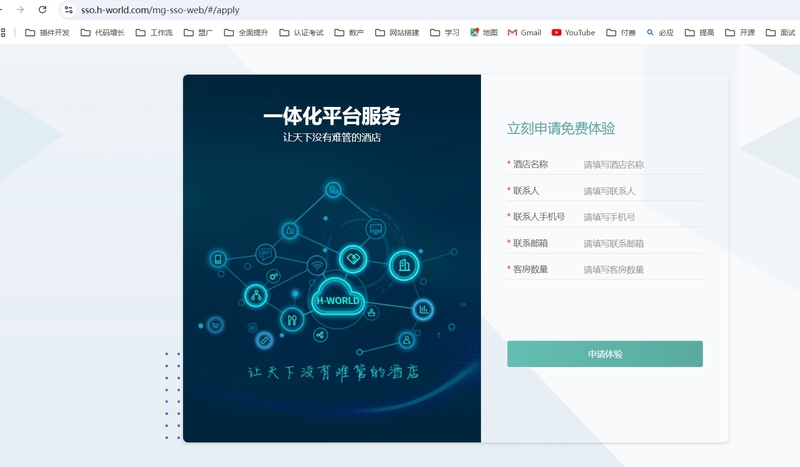This screenshot has height=467, width=800.
Task: Open the 网站搭建 bookmark folder
Action: click(x=397, y=33)
